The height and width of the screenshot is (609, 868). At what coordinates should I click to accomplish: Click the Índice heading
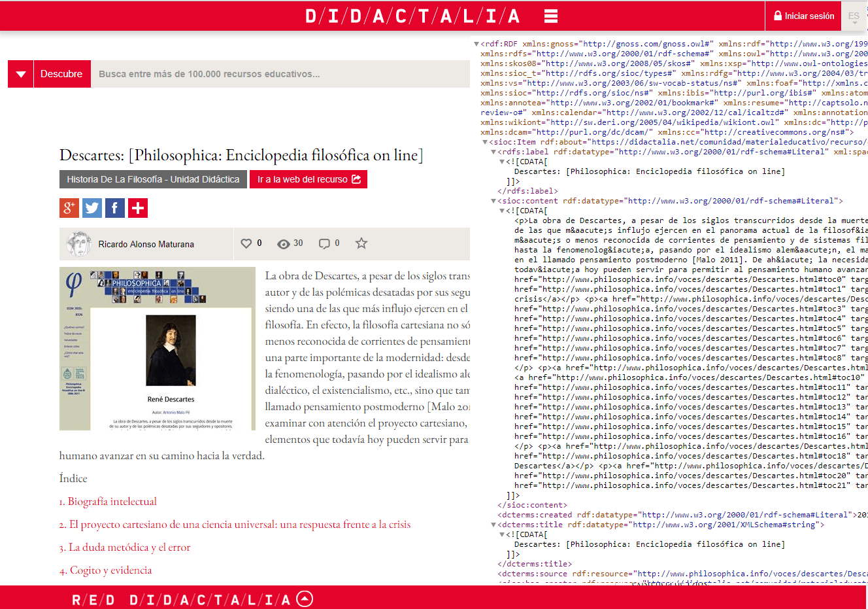[x=73, y=479]
